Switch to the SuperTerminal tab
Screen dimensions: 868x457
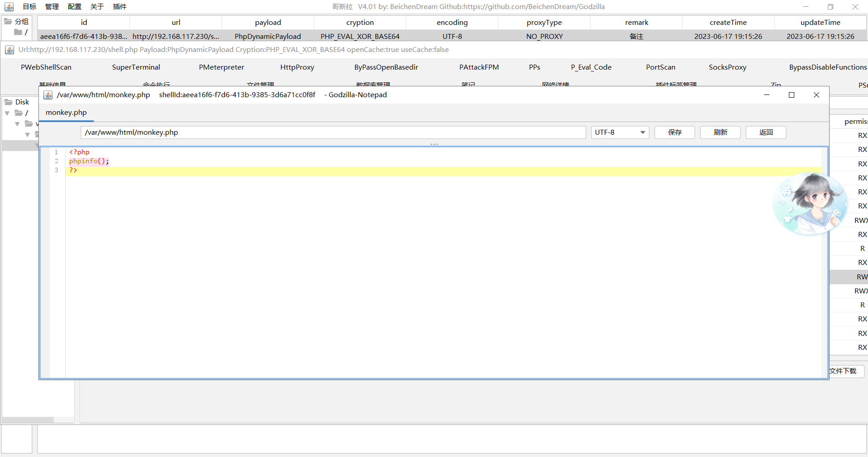coord(136,67)
